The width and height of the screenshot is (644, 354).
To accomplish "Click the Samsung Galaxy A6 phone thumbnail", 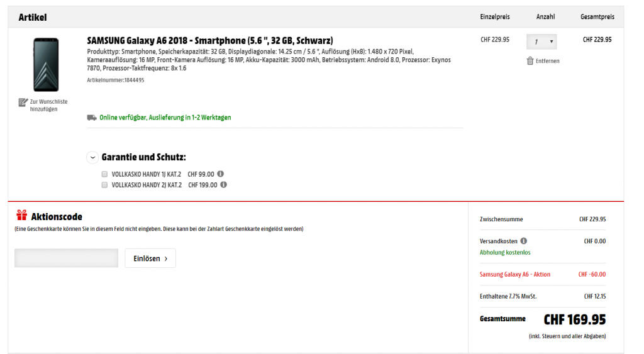I will pyautogui.click(x=46, y=65).
